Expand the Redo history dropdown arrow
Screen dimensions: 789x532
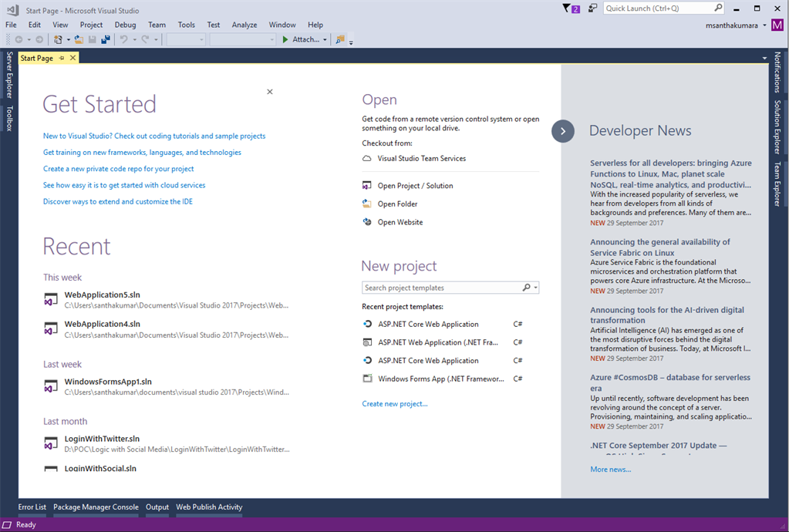click(156, 40)
